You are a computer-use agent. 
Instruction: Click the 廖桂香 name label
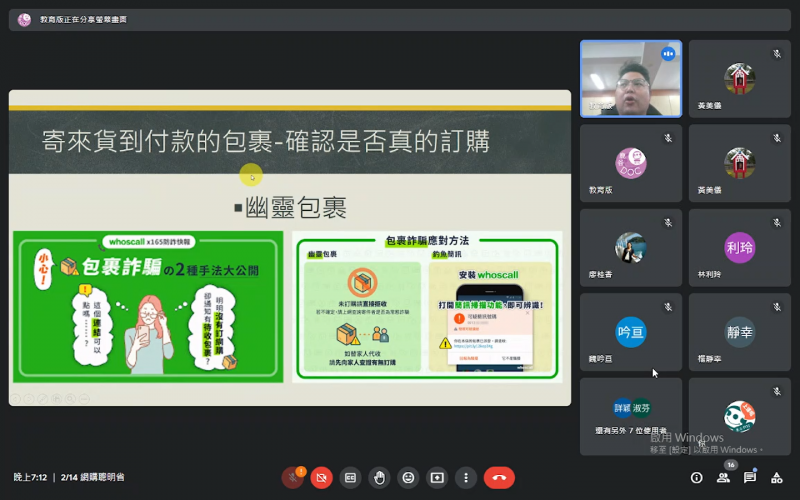tap(601, 274)
